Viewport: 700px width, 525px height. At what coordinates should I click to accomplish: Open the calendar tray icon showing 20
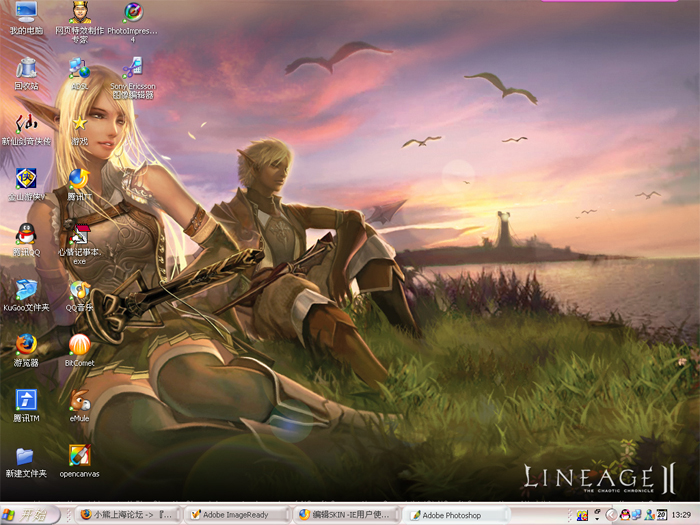coord(662,515)
